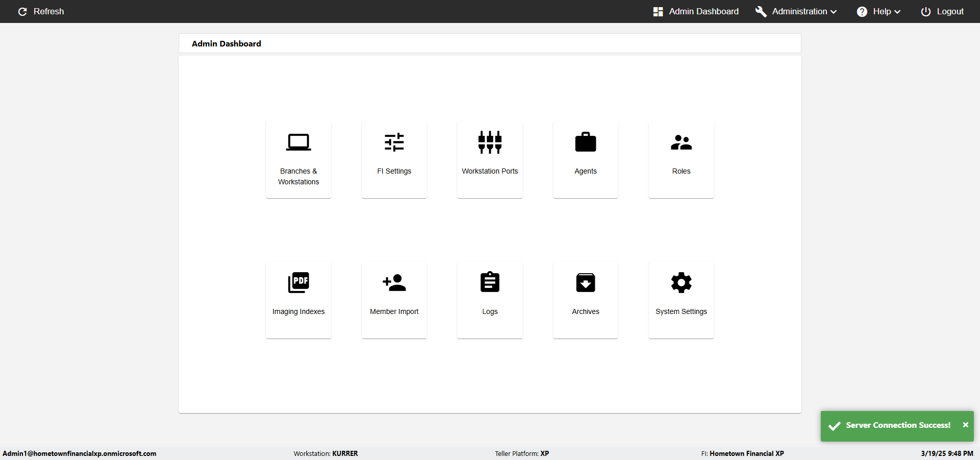This screenshot has width=980, height=460.
Task: Select the Agents label
Action: pyautogui.click(x=585, y=172)
